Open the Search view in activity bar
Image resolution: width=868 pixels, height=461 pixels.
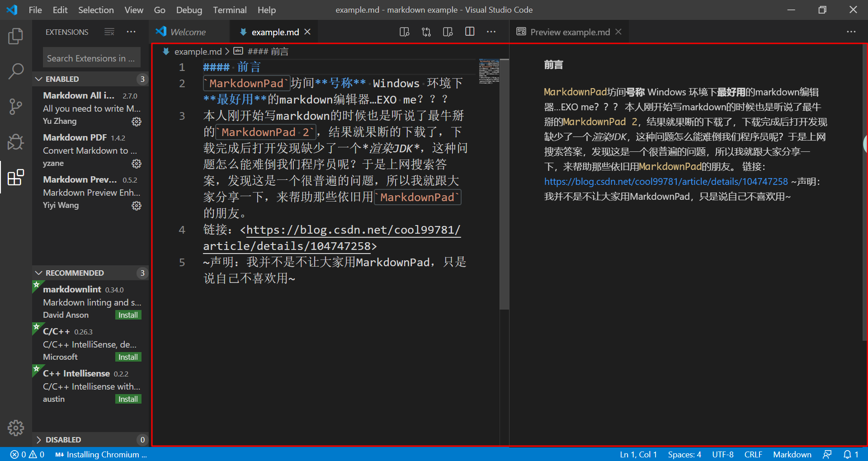(16, 71)
